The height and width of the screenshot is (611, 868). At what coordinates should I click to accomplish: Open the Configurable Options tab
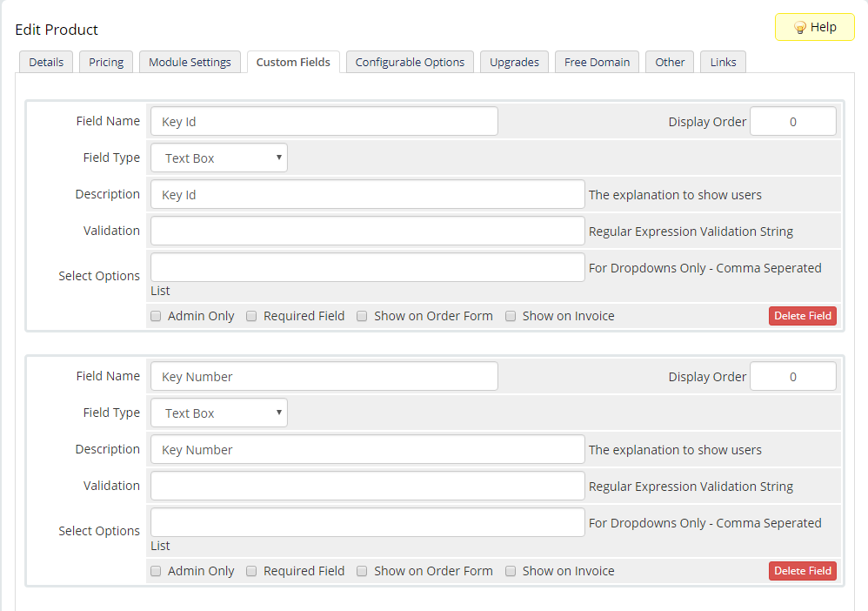(x=410, y=63)
